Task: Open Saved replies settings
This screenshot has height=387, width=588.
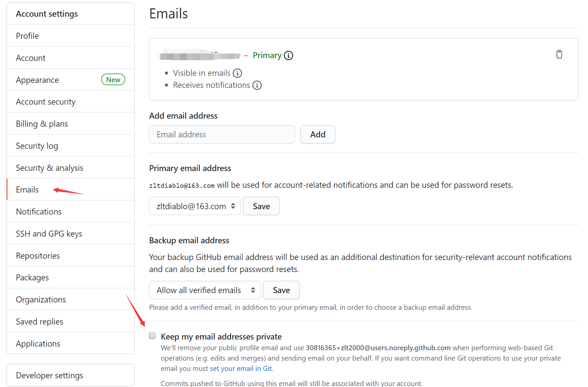Action: (39, 321)
